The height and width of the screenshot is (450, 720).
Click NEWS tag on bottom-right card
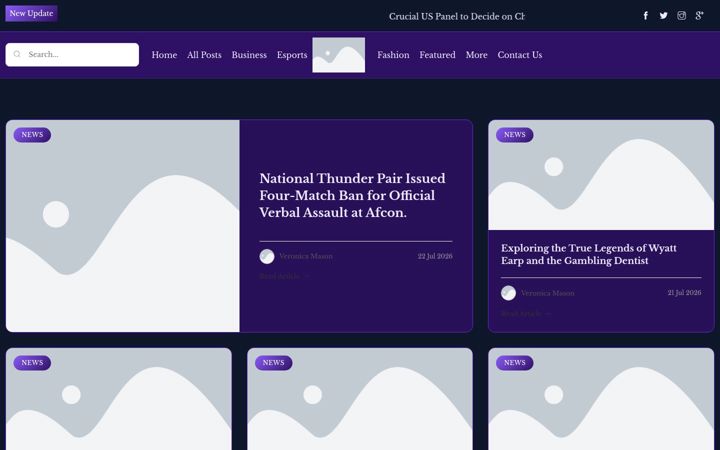[x=515, y=363]
